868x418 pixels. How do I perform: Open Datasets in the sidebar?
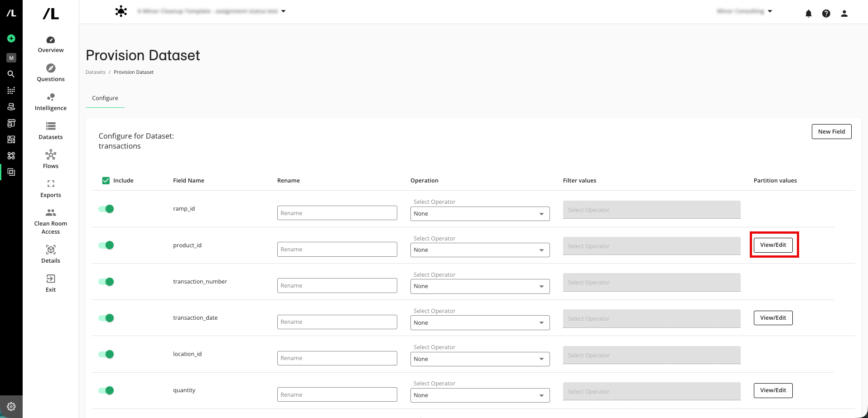[x=51, y=131]
